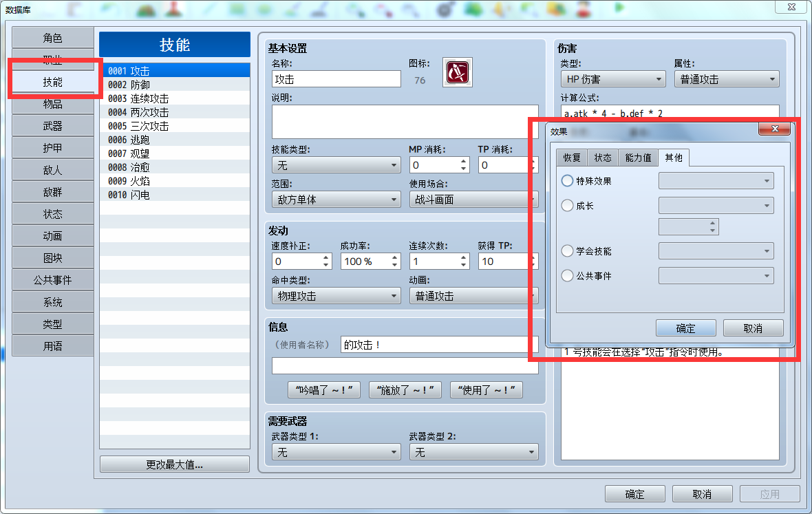Open the 系统 database section
Viewport: 812px width, 514px height.
53,302
